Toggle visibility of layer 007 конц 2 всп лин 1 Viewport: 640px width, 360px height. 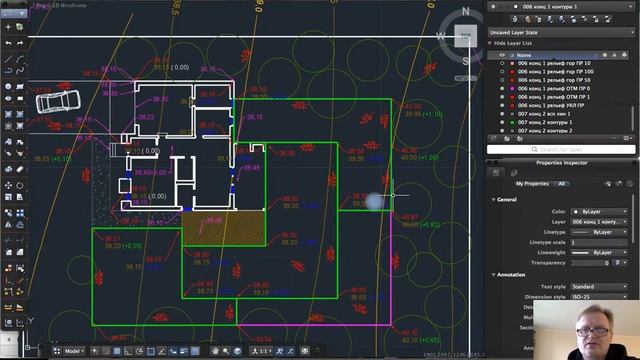[502, 114]
